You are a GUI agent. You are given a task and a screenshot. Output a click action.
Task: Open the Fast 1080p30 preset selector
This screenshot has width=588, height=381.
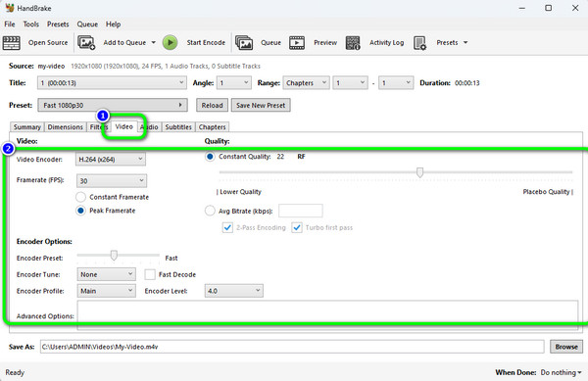click(x=113, y=105)
